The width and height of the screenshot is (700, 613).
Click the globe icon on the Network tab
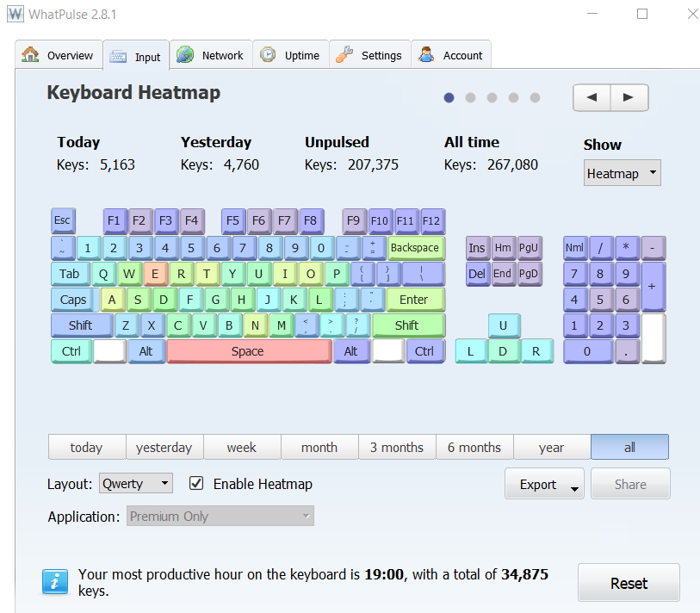coord(185,55)
